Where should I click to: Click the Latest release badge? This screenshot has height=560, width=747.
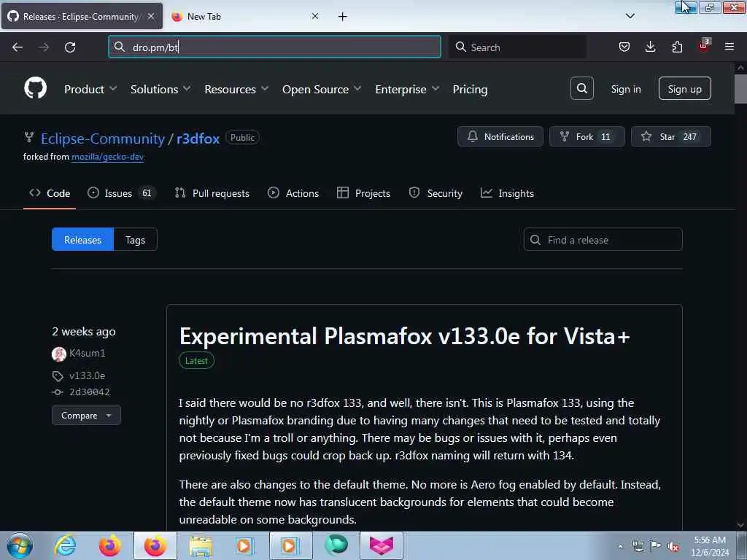196,360
